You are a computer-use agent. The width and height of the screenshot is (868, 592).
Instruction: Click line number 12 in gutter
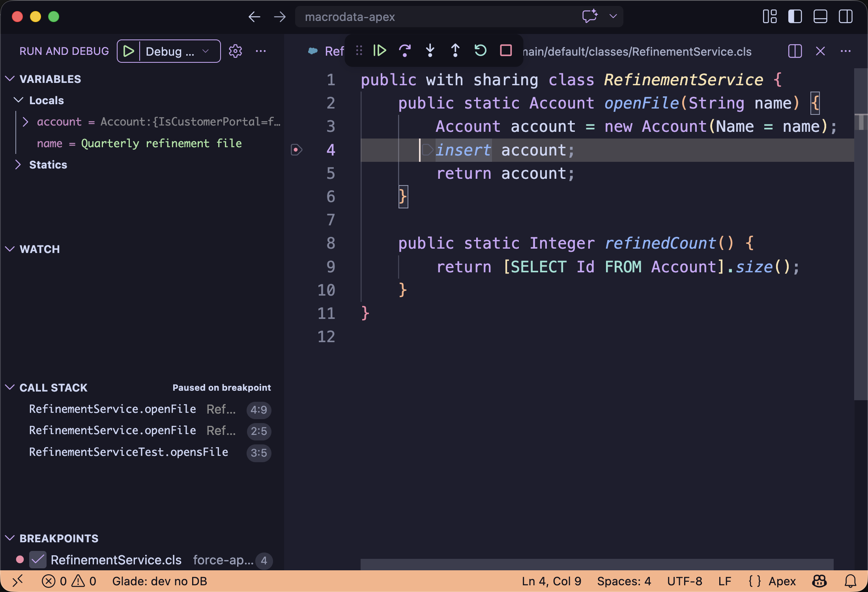click(326, 337)
